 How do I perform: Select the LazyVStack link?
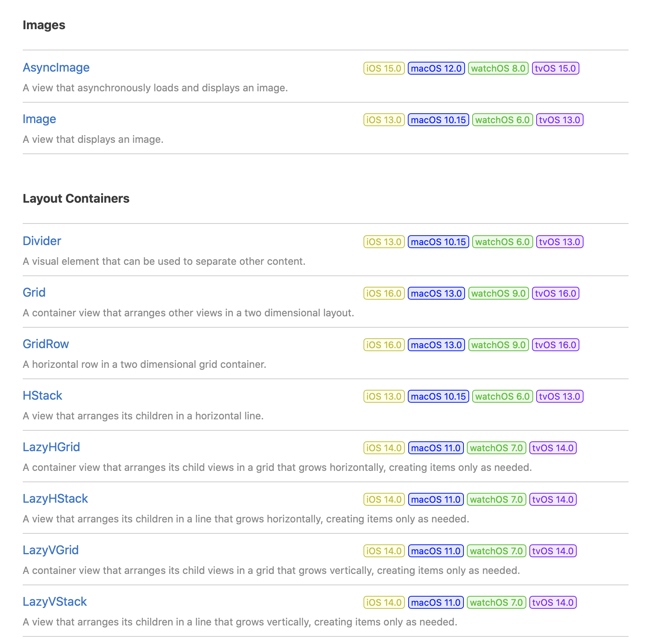tap(55, 602)
